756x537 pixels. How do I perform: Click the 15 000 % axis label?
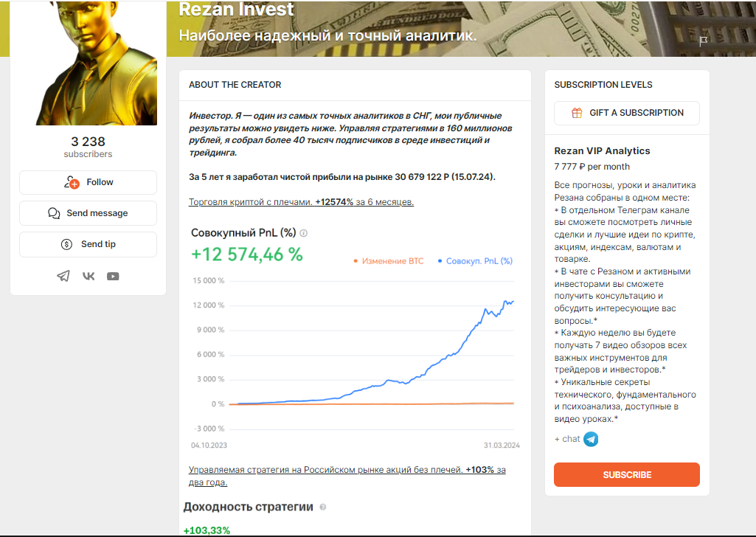coord(208,280)
